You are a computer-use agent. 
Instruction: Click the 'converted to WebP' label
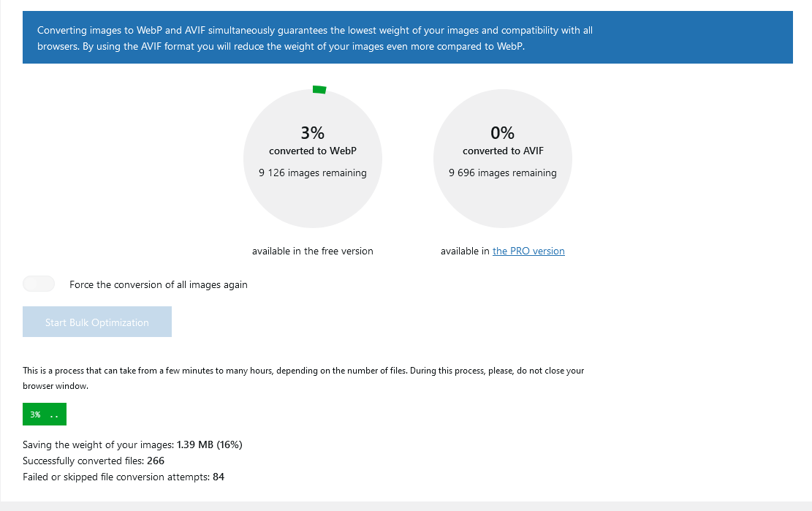point(313,151)
